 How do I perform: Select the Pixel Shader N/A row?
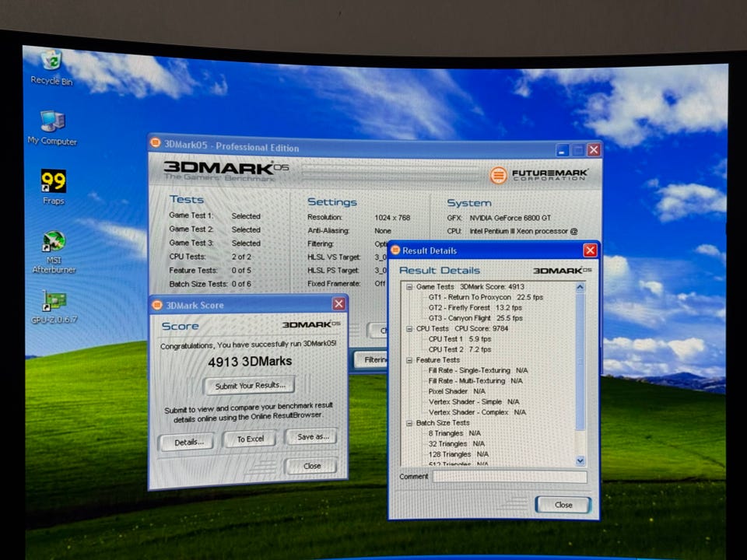[457, 391]
